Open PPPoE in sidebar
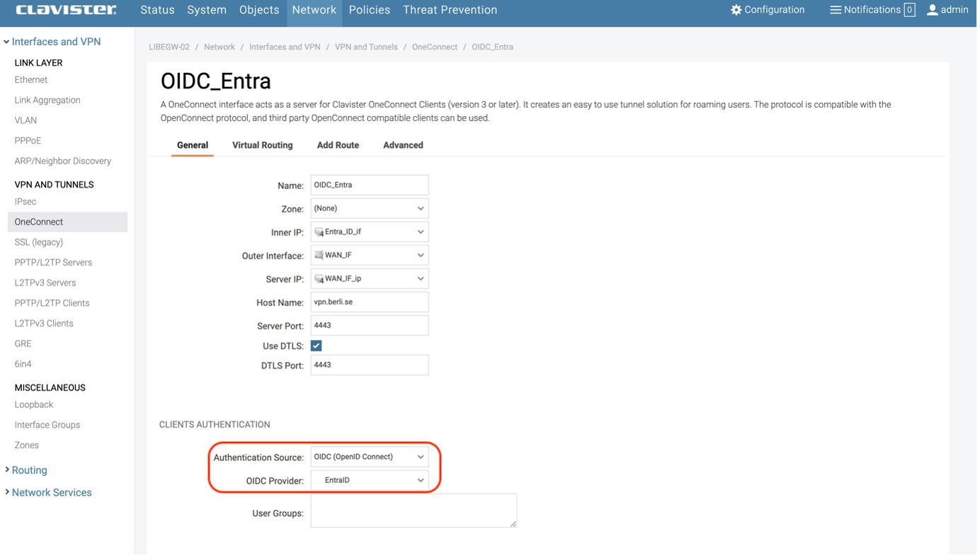 point(28,141)
